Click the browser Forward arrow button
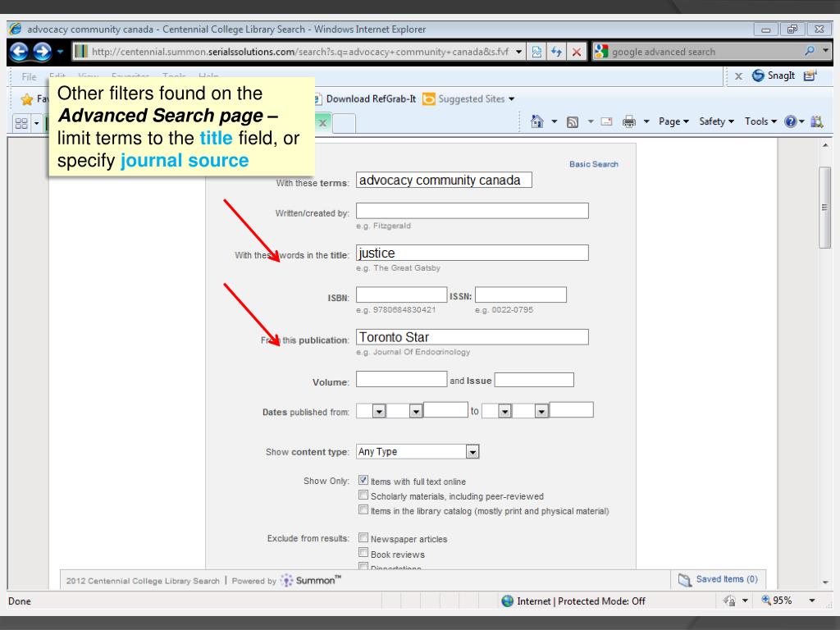This screenshot has width=840, height=630. click(42, 52)
